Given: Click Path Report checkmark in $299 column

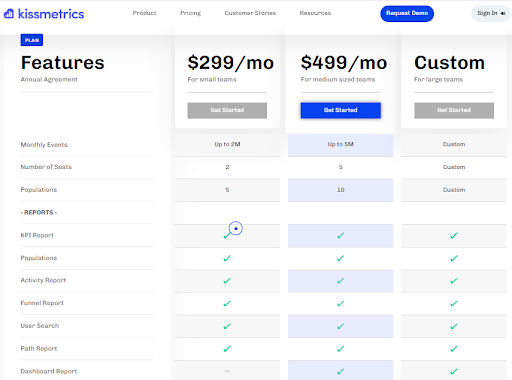Looking at the screenshot, I should coord(227,349).
